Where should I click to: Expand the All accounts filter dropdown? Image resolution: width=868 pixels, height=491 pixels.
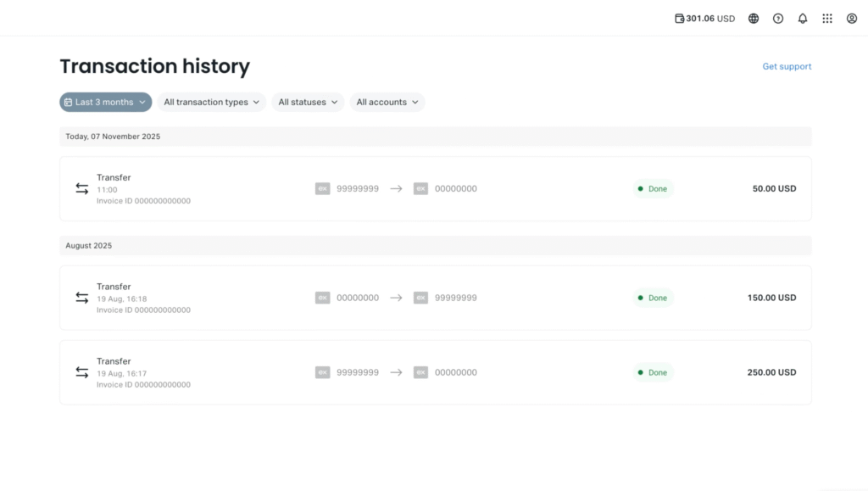pyautogui.click(x=387, y=103)
